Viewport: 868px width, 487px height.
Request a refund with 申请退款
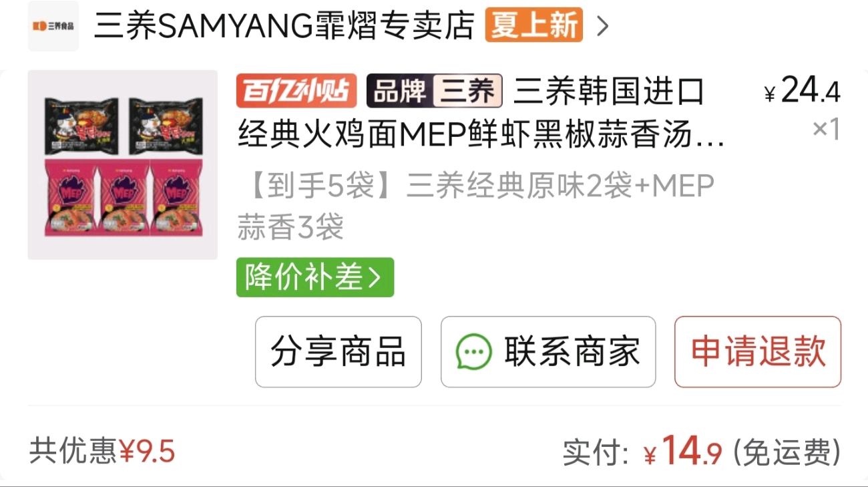tap(758, 352)
